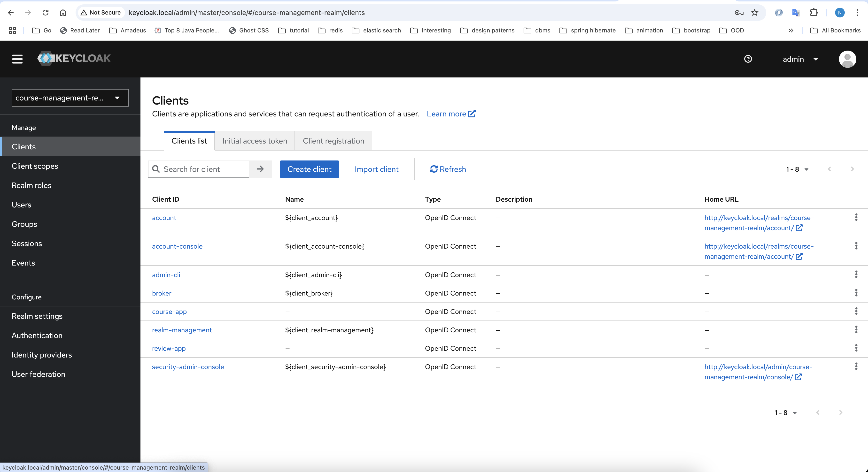Open actions menu for admin-cli row
Viewport: 868px width, 472px height.
pyautogui.click(x=856, y=275)
